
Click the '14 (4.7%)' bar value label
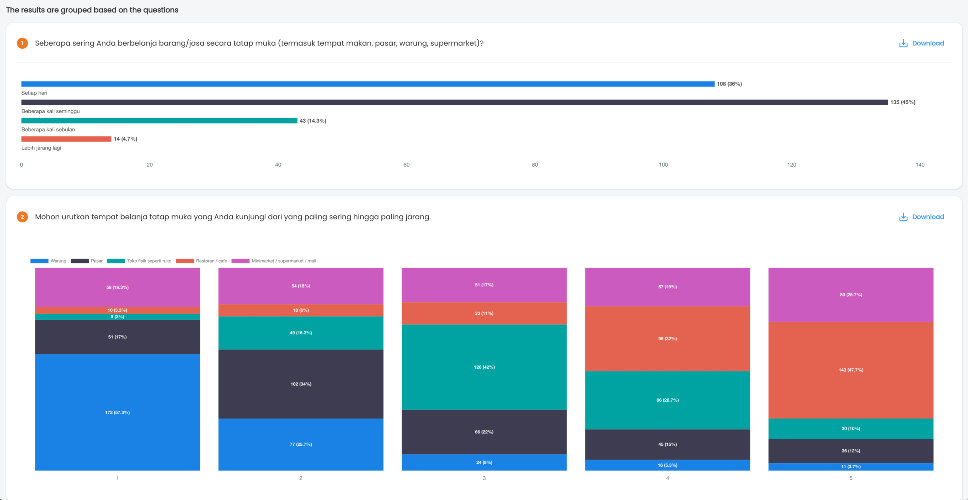click(x=125, y=140)
